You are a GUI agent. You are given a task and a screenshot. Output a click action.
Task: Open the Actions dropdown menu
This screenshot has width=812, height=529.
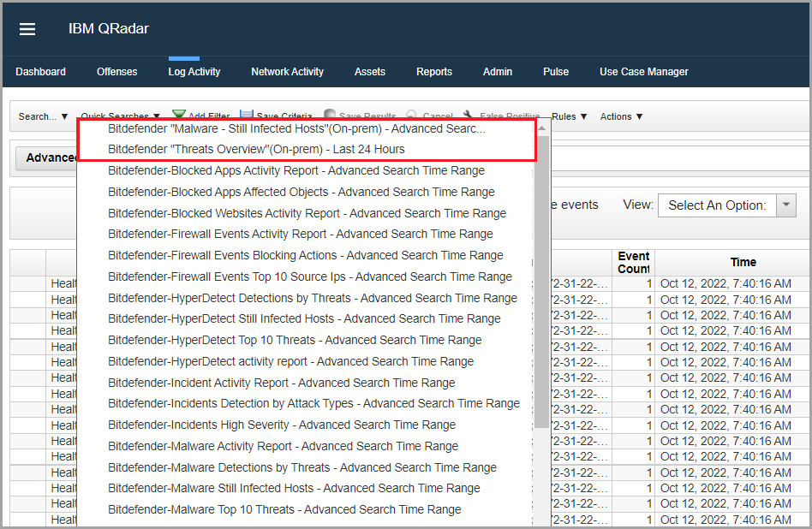coord(621,116)
